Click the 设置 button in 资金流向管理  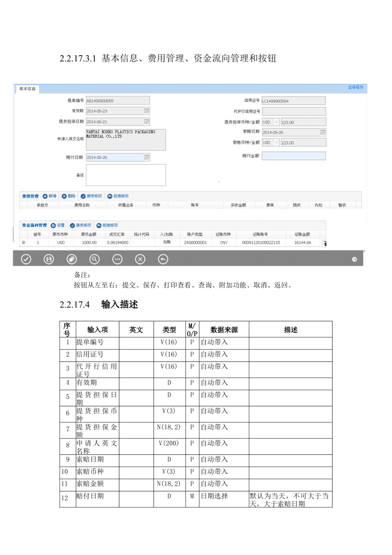[57, 225]
